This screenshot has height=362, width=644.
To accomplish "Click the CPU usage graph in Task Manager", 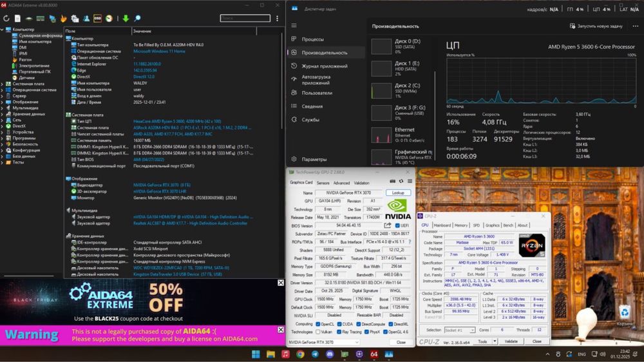I will [x=542, y=81].
